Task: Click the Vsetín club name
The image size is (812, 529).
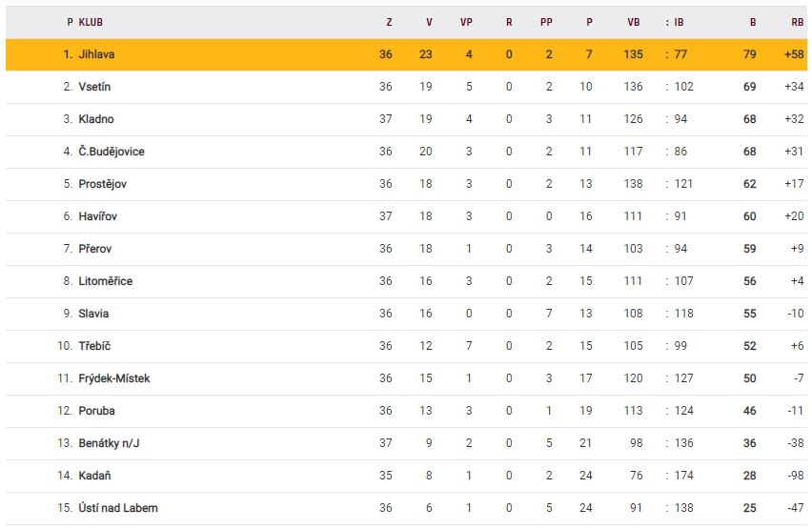Action: coord(94,87)
